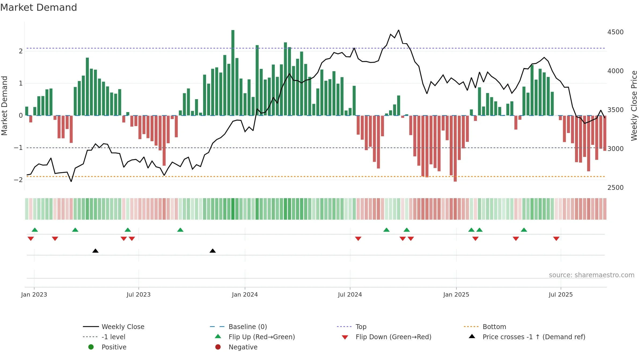Click the 4000 price axis tick label
The image size is (644, 362).
coord(616,71)
